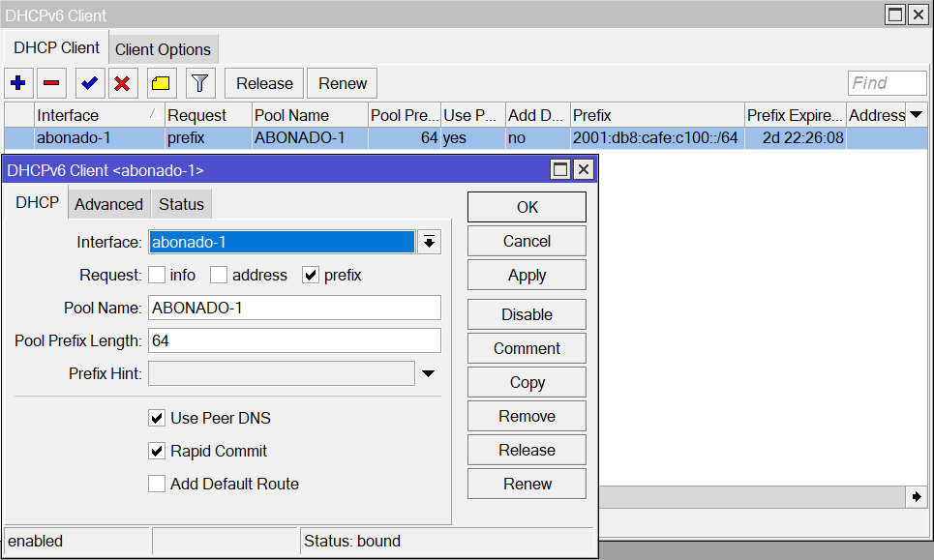The height and width of the screenshot is (560, 934).
Task: Click the Interface dropdown arrow
Action: (x=428, y=241)
